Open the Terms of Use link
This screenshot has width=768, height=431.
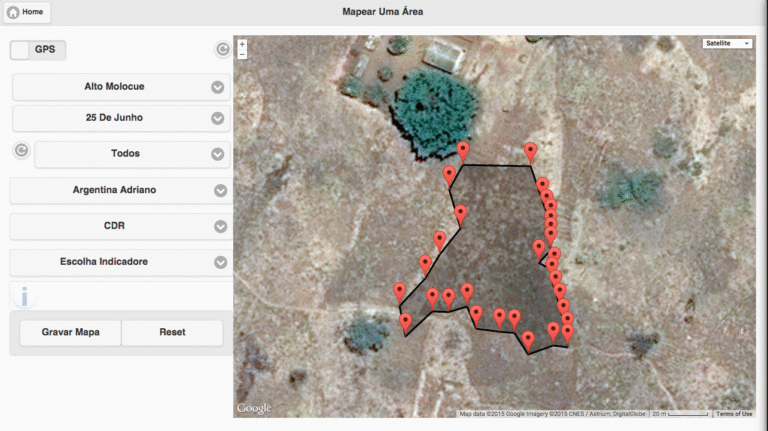click(x=733, y=413)
